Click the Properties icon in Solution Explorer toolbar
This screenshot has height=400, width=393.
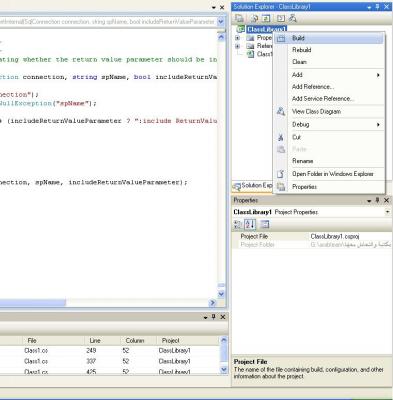point(239,18)
